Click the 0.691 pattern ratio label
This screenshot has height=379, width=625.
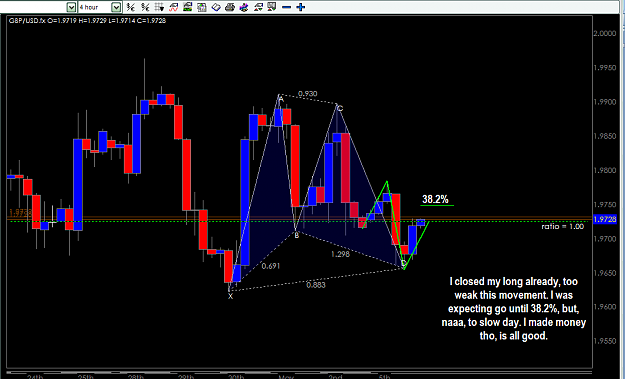271,266
